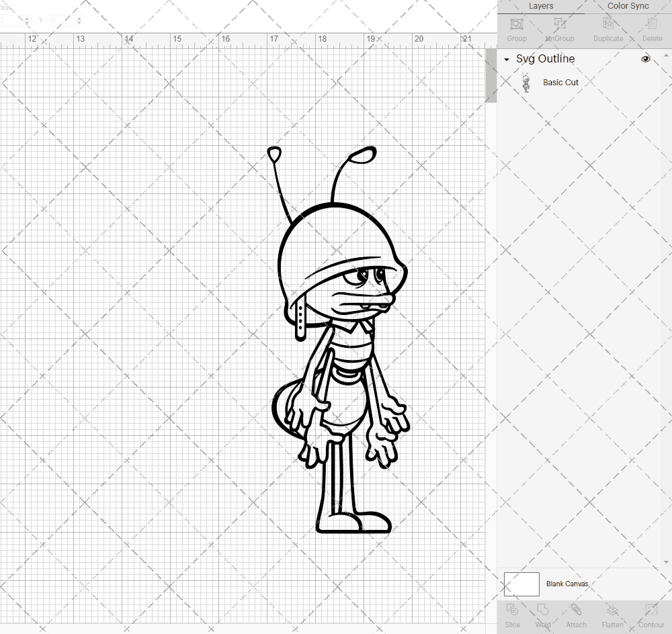Select the Weld tool
Viewport: 672px width, 634px height.
pyautogui.click(x=542, y=610)
